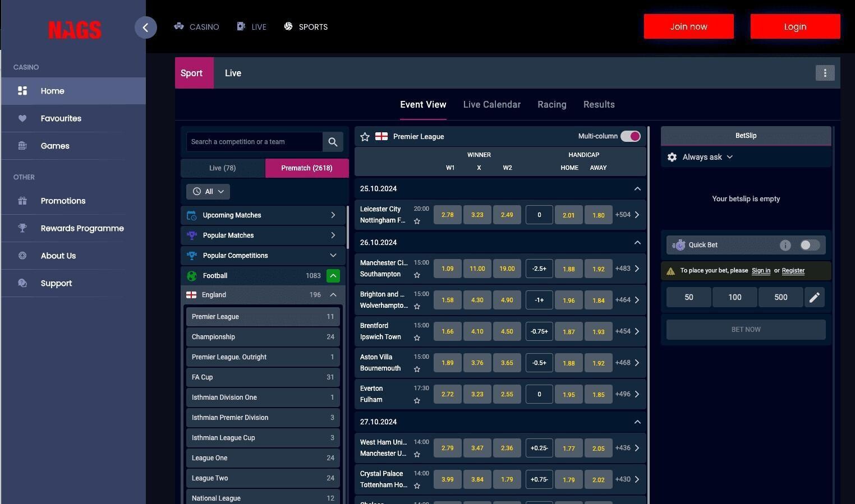Open the Live Calendar tab
855x504 pixels.
tap(492, 105)
